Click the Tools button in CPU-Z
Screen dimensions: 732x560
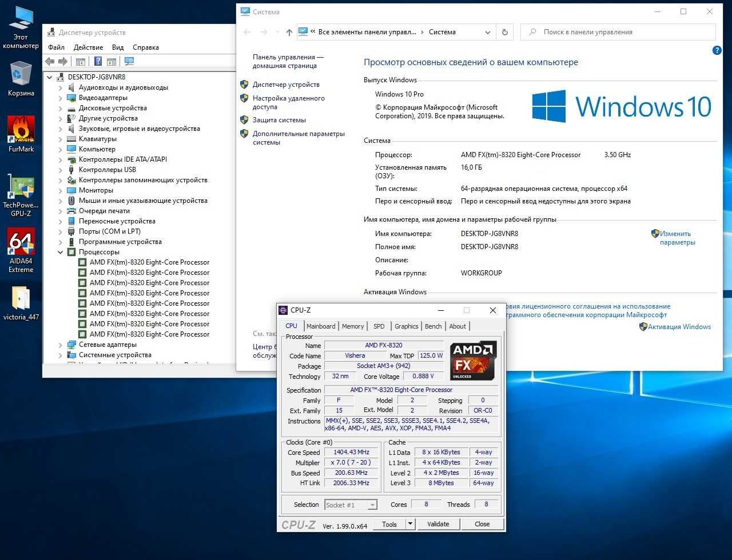(389, 524)
